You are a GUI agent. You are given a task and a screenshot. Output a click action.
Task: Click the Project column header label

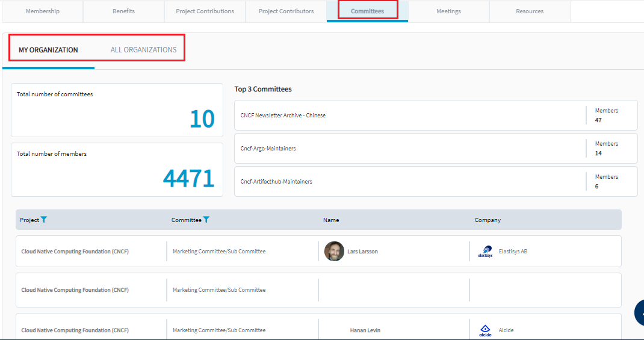pos(29,220)
